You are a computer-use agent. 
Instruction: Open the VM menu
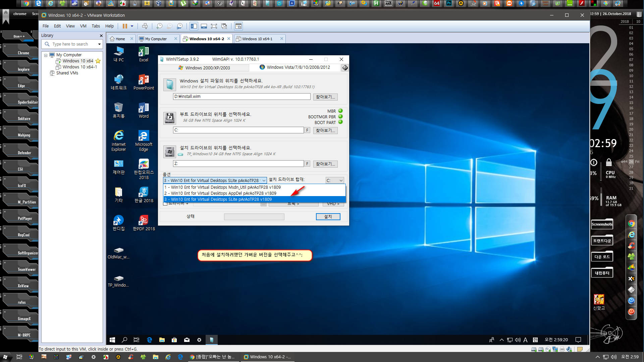coord(83,26)
